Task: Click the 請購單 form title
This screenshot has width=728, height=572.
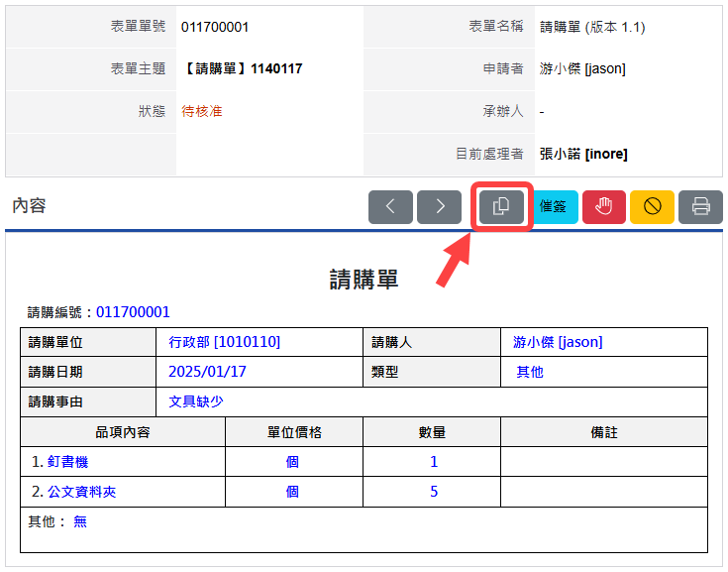Action: pyautogui.click(x=364, y=280)
